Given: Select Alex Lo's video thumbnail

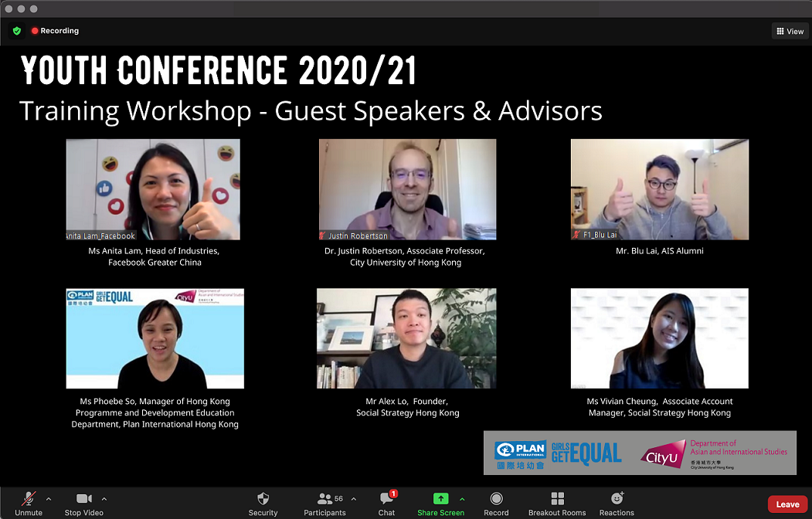Looking at the screenshot, I should tap(406, 338).
